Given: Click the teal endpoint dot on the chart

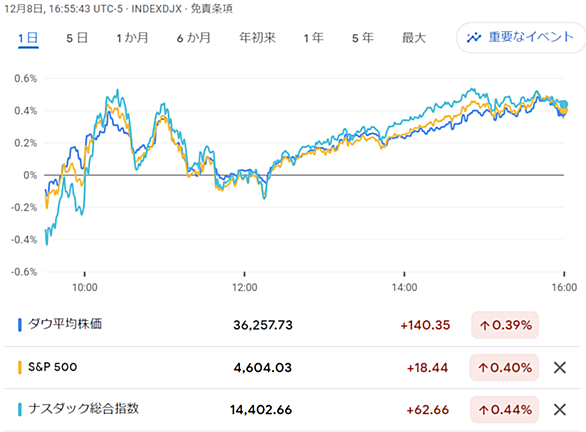Looking at the screenshot, I should pyautogui.click(x=564, y=104).
